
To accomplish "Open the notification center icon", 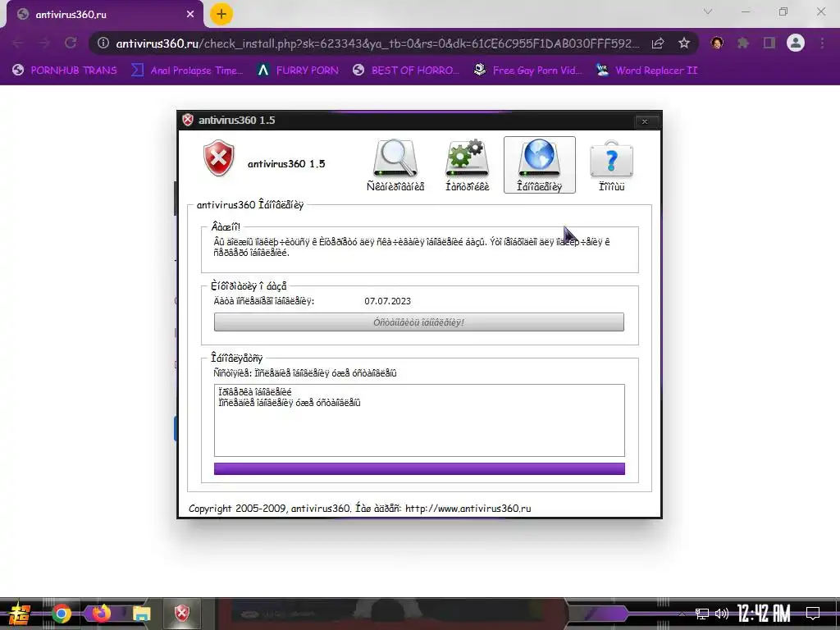I will coord(813,614).
